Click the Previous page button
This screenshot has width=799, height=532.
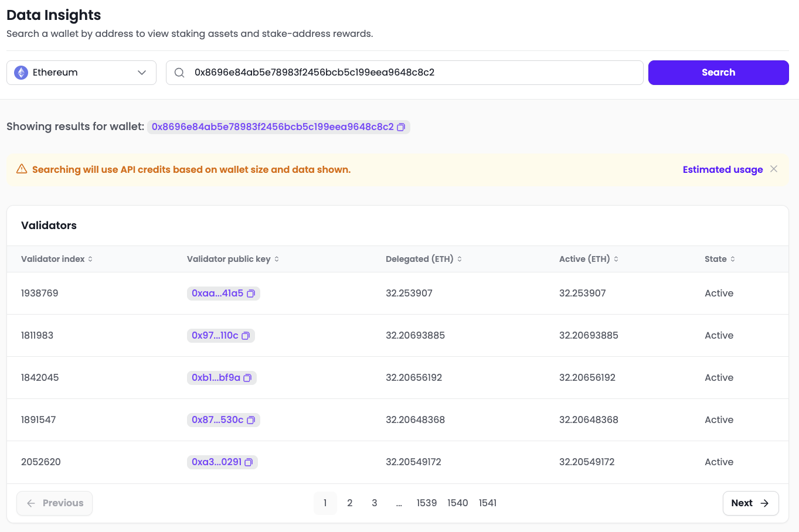pos(55,503)
